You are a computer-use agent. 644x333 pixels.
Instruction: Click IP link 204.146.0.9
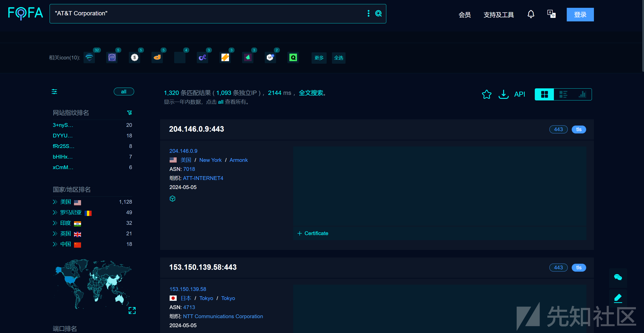click(183, 151)
